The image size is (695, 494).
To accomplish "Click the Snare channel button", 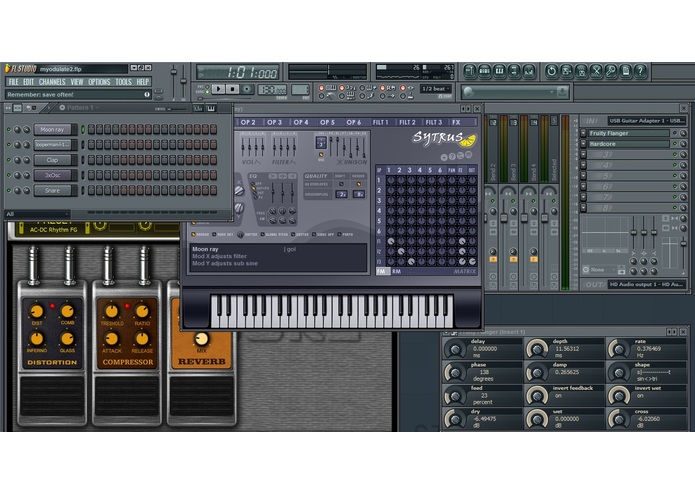I will pos(52,191).
